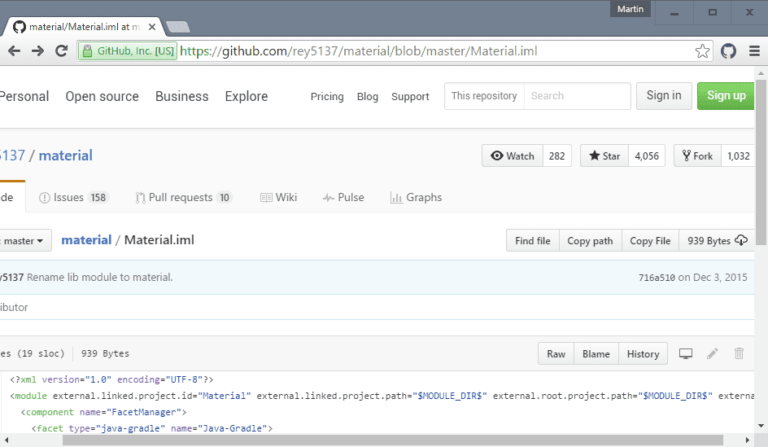This screenshot has height=447, width=768.
Task: Expand the master branch dropdown
Action: (x=23, y=241)
